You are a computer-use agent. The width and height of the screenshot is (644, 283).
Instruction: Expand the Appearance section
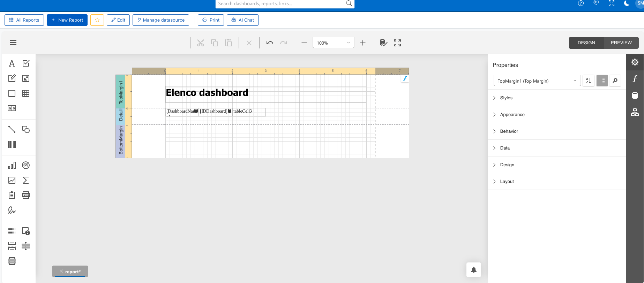point(557,115)
